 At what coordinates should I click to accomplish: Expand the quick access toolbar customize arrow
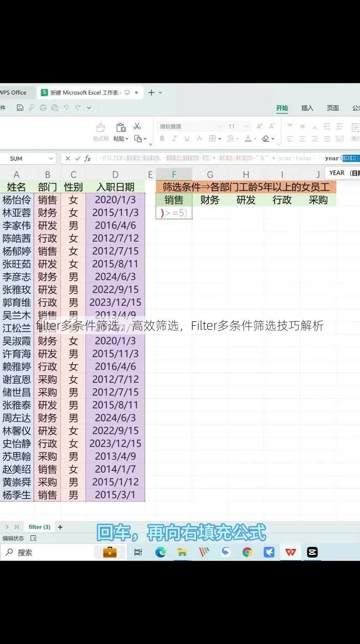click(89, 108)
